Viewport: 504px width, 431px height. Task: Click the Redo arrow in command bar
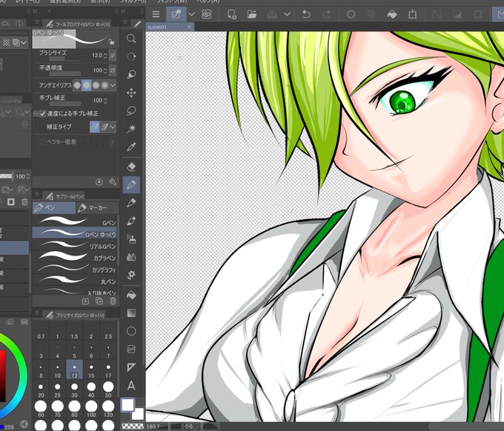point(326,14)
